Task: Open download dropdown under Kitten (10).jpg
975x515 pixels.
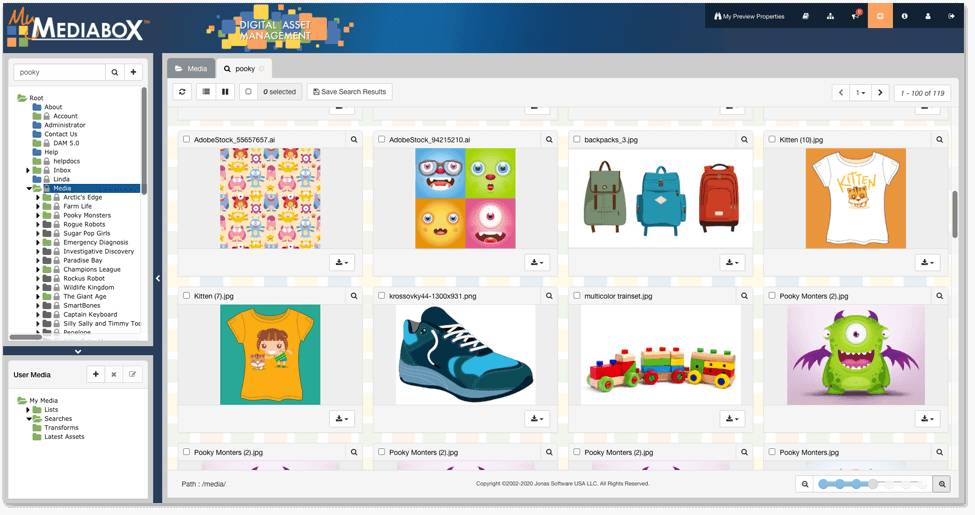Action: (x=928, y=262)
